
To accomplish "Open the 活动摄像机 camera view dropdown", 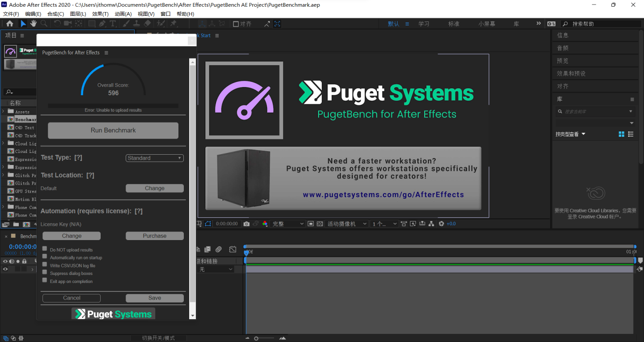I will (x=347, y=224).
